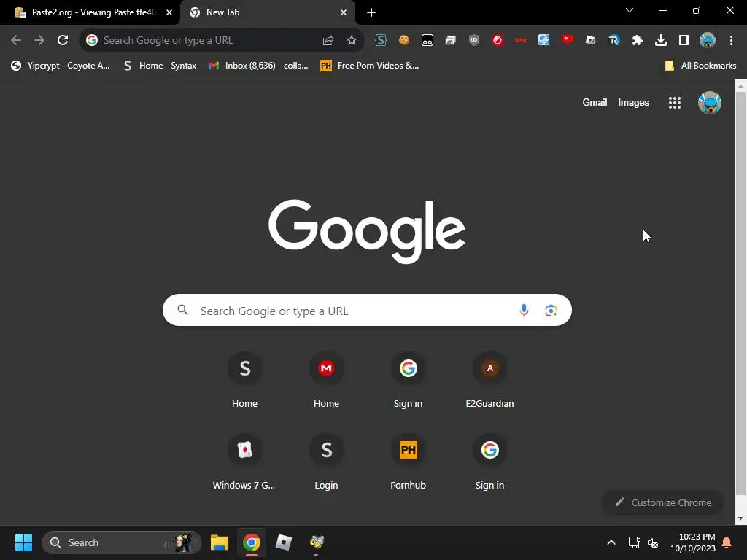The height and width of the screenshot is (560, 747).
Task: Open the BTR red text extension
Action: pyautogui.click(x=521, y=41)
